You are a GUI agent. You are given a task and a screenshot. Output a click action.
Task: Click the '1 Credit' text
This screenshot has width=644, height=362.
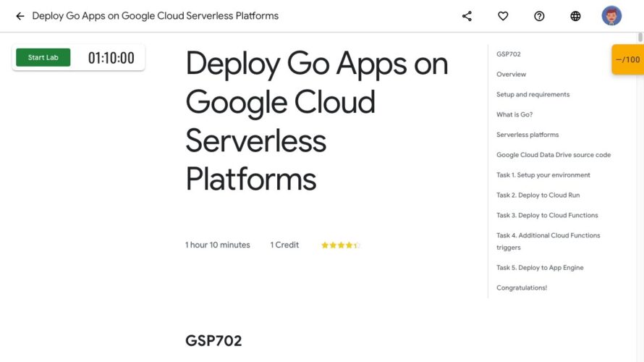click(x=284, y=245)
